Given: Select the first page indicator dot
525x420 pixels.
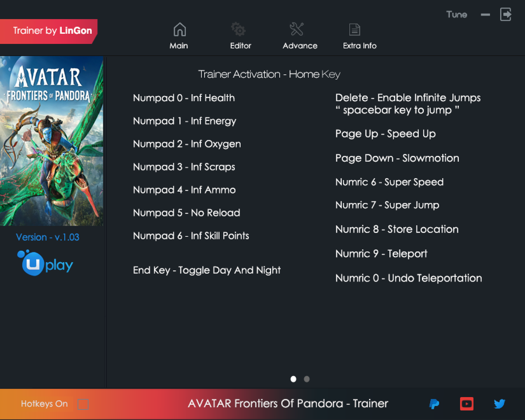Looking at the screenshot, I should click(293, 379).
